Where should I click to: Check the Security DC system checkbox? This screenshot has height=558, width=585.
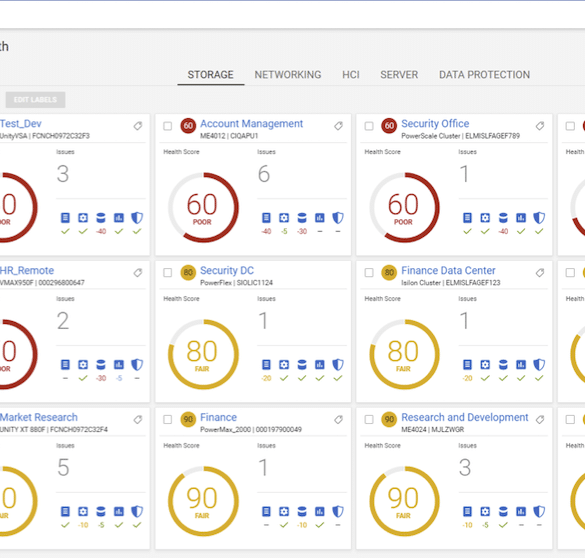pyautogui.click(x=168, y=273)
